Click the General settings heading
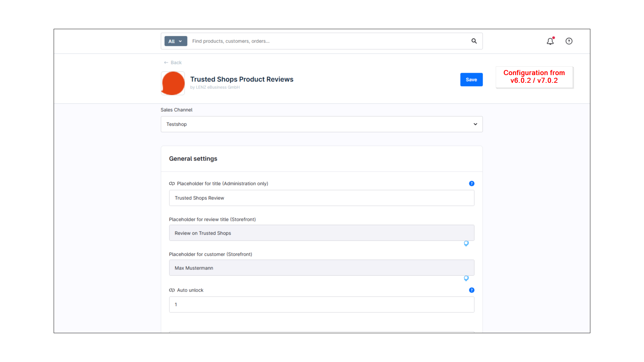Image resolution: width=644 pixels, height=362 pixels. point(193,159)
